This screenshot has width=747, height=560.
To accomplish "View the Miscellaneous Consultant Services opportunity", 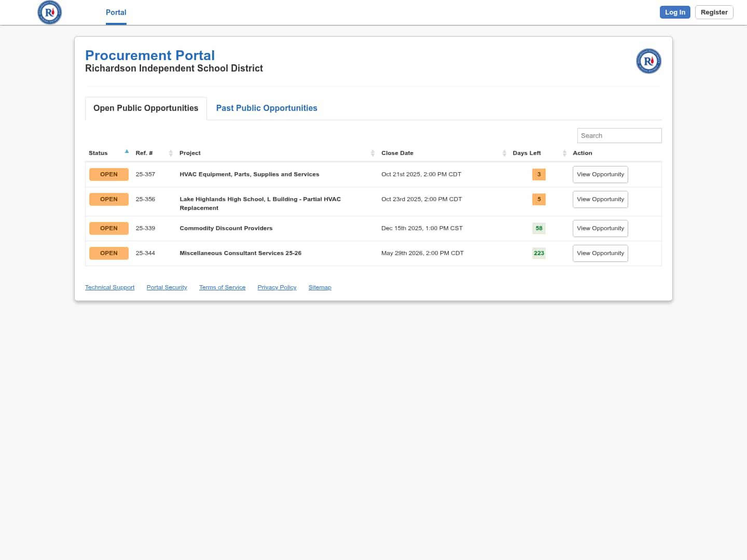I will pyautogui.click(x=600, y=253).
